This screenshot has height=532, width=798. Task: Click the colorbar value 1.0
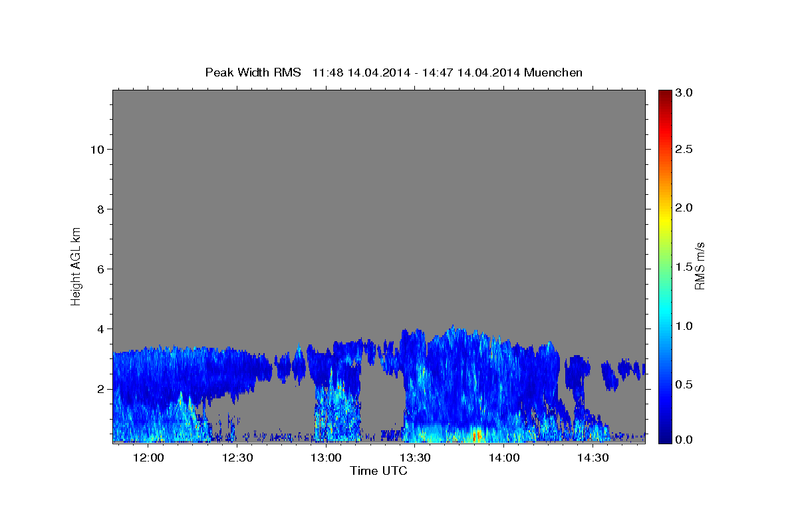click(684, 326)
